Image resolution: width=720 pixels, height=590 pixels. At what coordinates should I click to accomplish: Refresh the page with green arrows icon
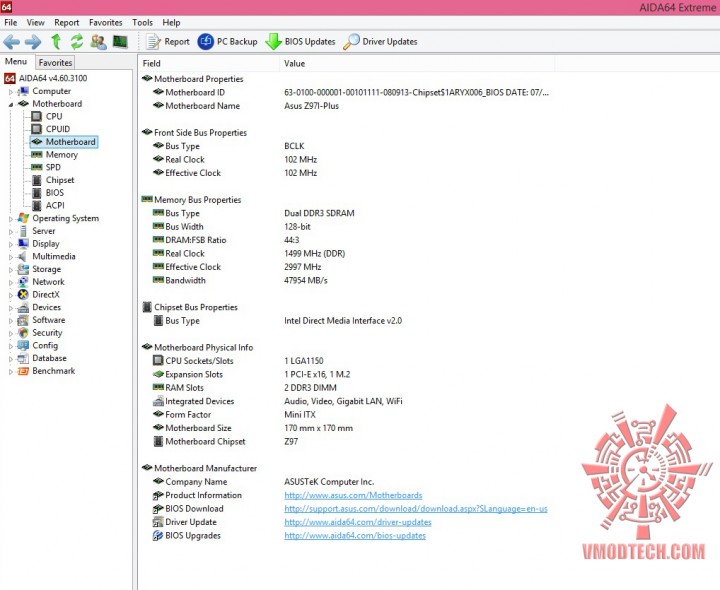[77, 42]
